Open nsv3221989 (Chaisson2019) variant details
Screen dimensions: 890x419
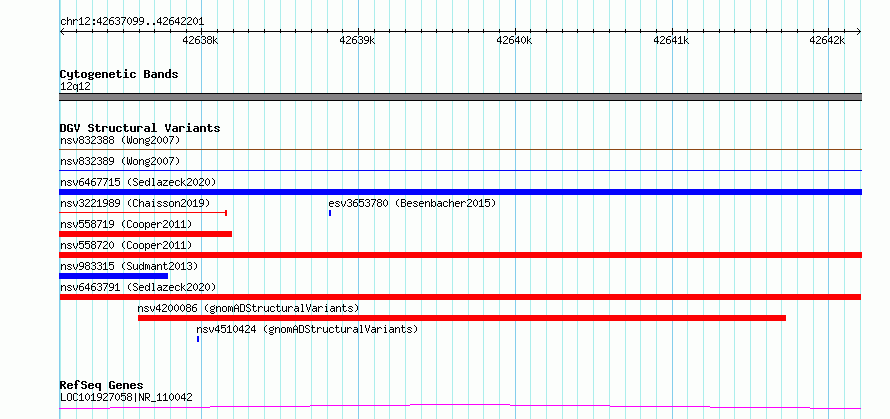click(x=135, y=203)
